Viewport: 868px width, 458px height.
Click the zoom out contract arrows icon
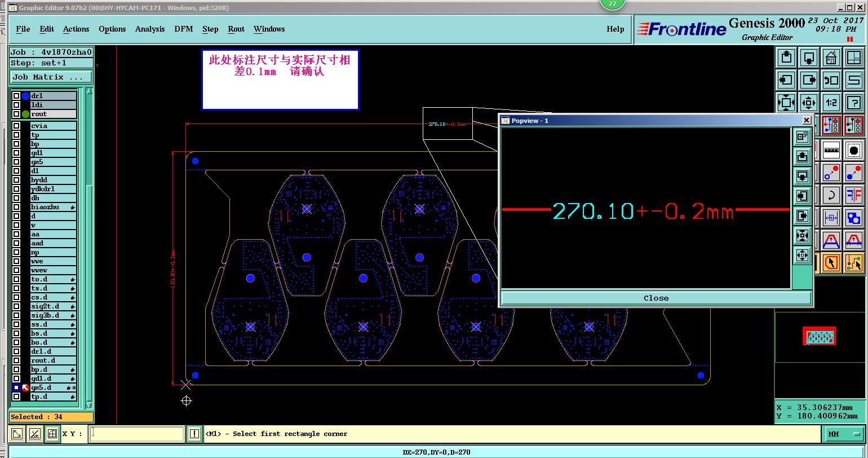tap(809, 103)
